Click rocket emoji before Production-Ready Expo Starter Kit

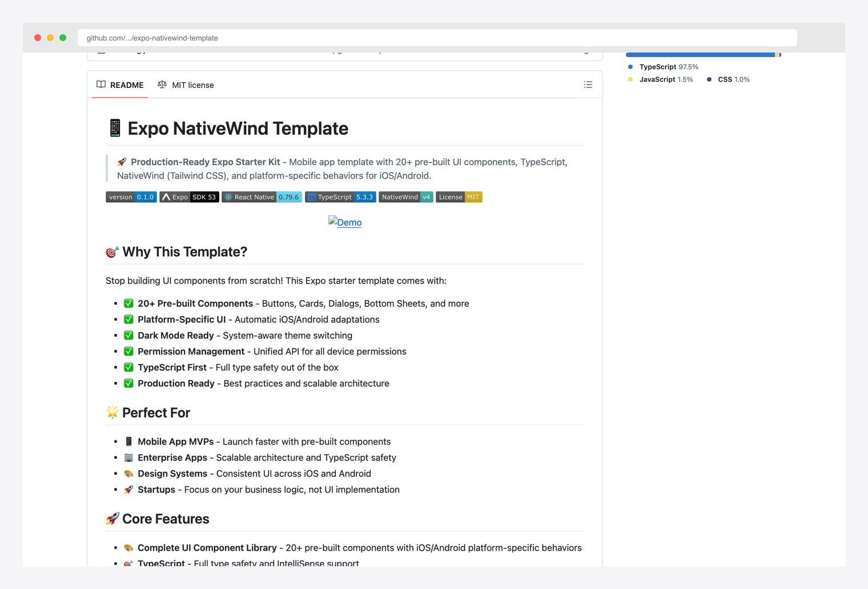tap(122, 162)
